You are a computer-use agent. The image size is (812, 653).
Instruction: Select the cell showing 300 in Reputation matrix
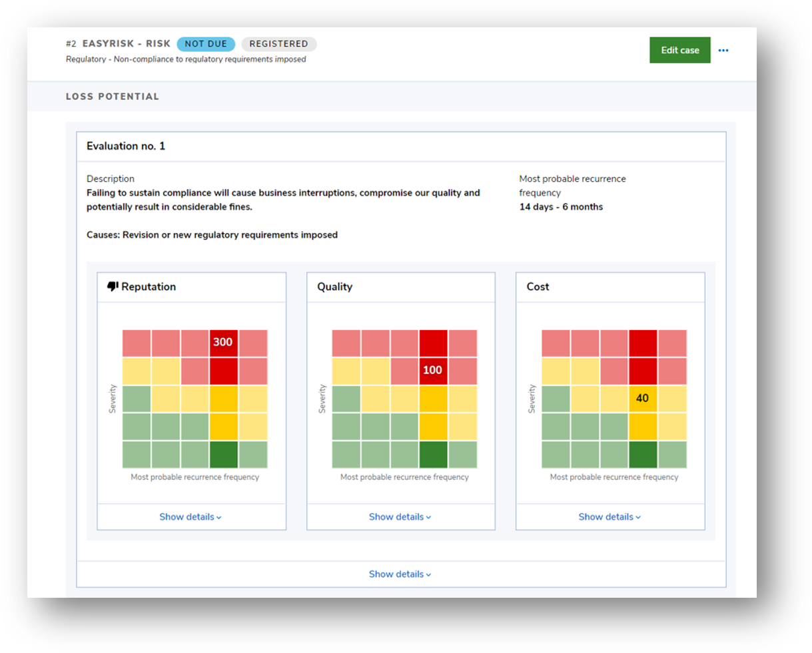coord(223,342)
